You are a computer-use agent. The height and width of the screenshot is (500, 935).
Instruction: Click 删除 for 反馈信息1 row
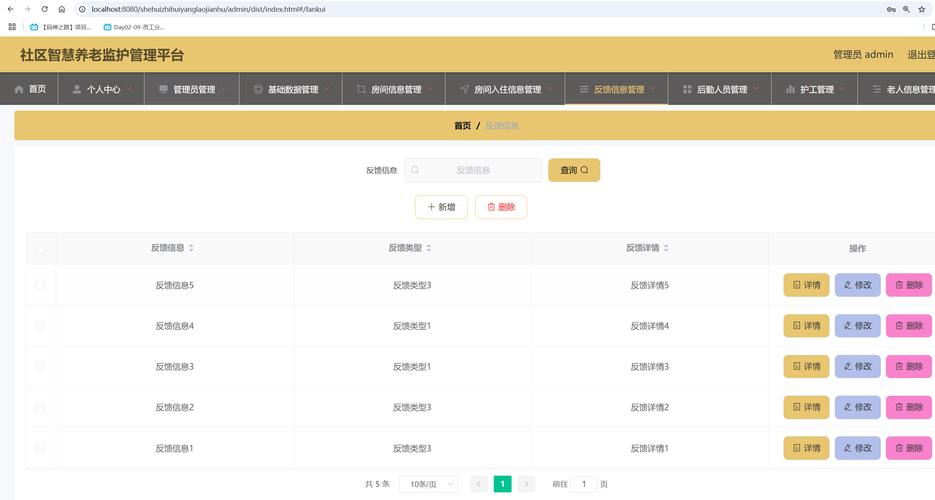coord(909,448)
